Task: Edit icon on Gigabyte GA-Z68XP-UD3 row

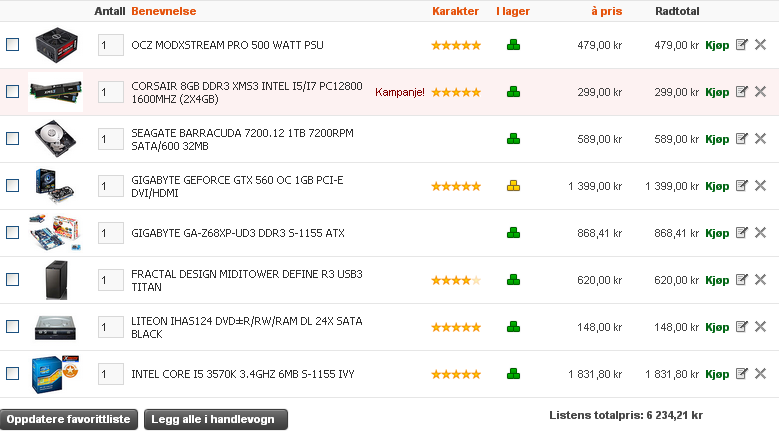Action: click(742, 232)
